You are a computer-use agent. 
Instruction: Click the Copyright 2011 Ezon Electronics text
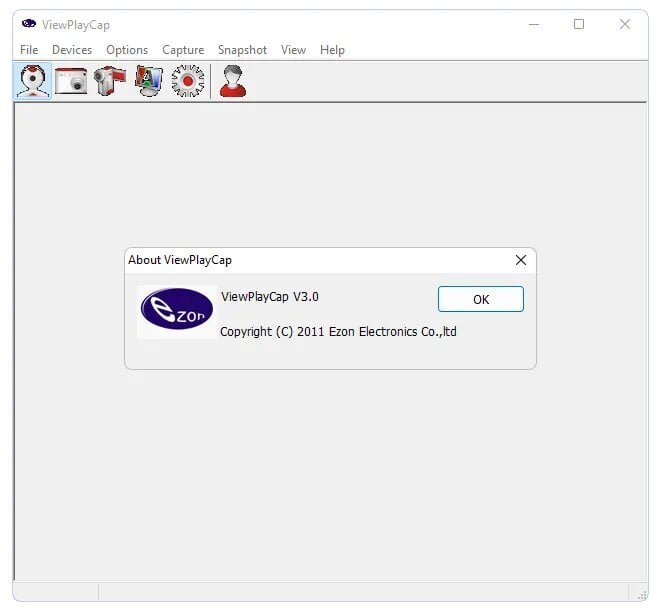tap(338, 332)
